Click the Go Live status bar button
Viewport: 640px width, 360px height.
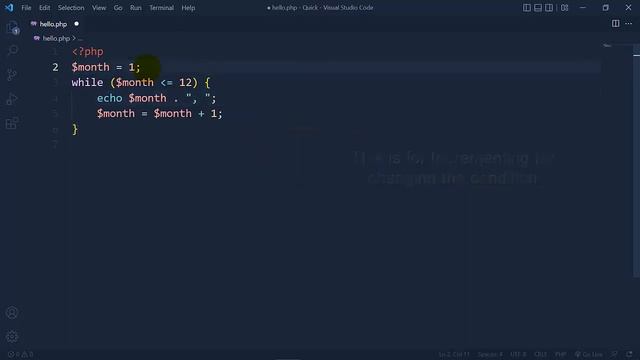(588, 354)
